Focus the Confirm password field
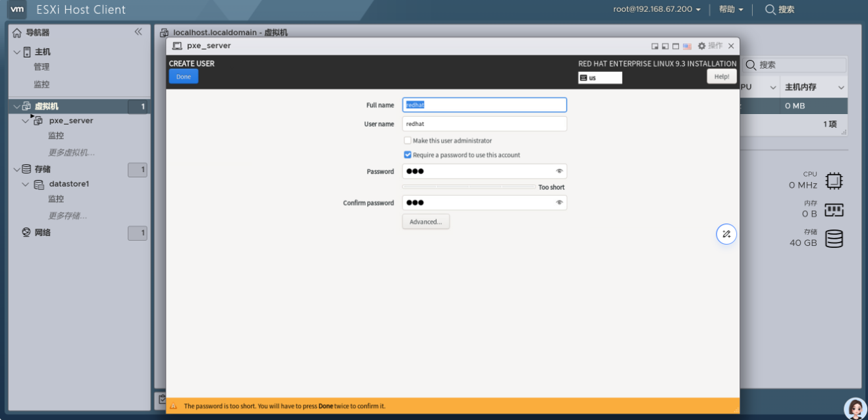 click(485, 203)
